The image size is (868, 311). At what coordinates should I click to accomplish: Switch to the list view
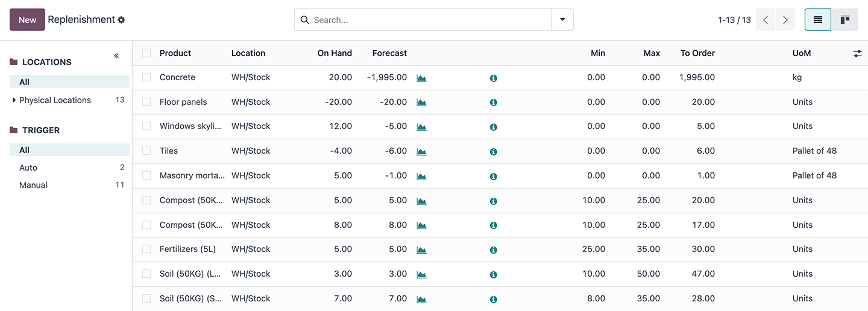coord(818,20)
